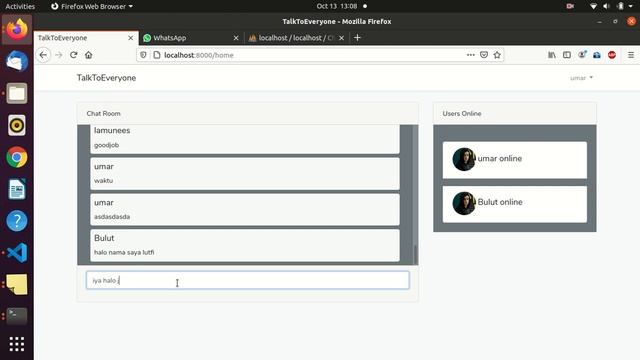Screen dimensions: 640x360
Task: Open Terminal from the dock
Action: (x=17, y=316)
